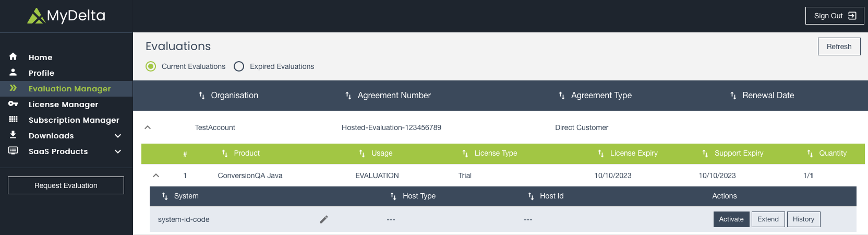Screen dimensions: 868x235
Task: Click the pencil edit icon beside system-id-code
Action: (x=324, y=219)
